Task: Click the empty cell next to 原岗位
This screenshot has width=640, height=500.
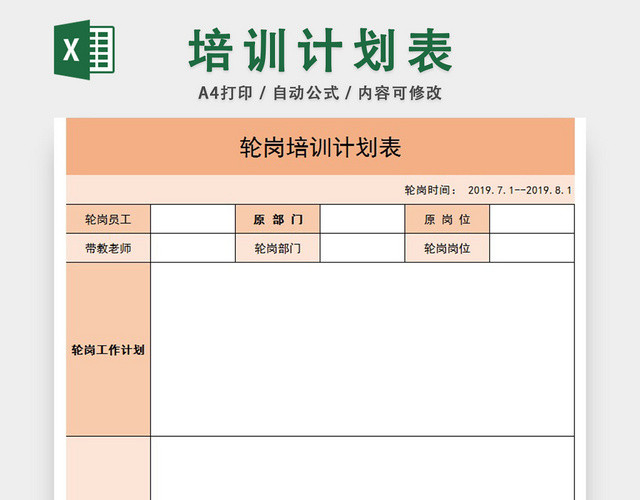Action: coord(532,220)
